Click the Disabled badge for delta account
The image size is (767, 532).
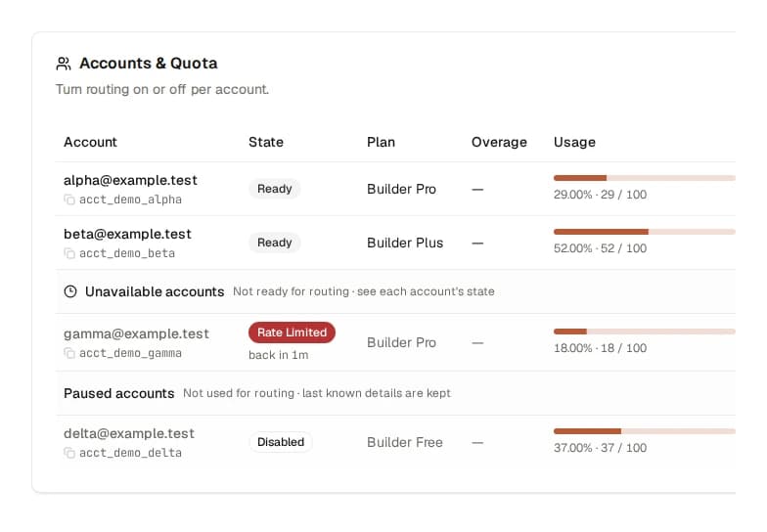pyautogui.click(x=281, y=442)
